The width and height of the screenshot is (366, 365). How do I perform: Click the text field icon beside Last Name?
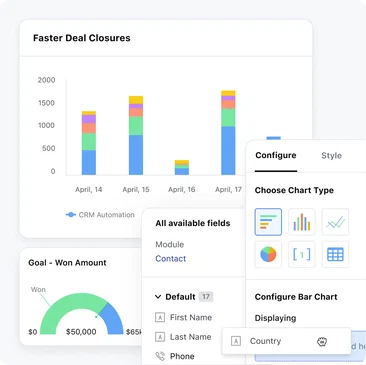(160, 337)
